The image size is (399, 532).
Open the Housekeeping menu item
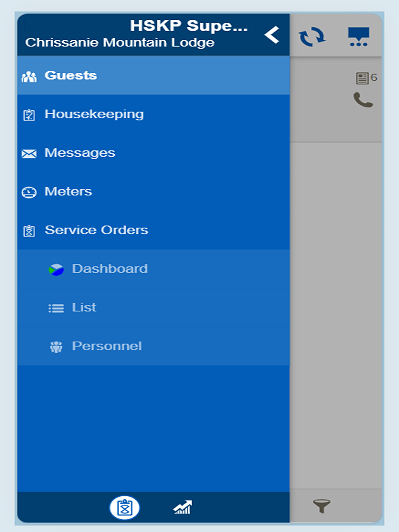point(94,114)
